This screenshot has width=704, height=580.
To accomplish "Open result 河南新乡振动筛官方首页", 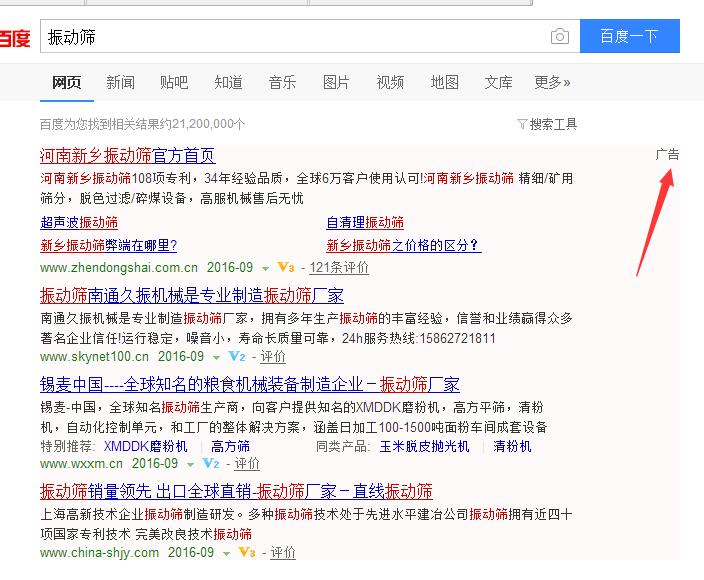I will 128,156.
